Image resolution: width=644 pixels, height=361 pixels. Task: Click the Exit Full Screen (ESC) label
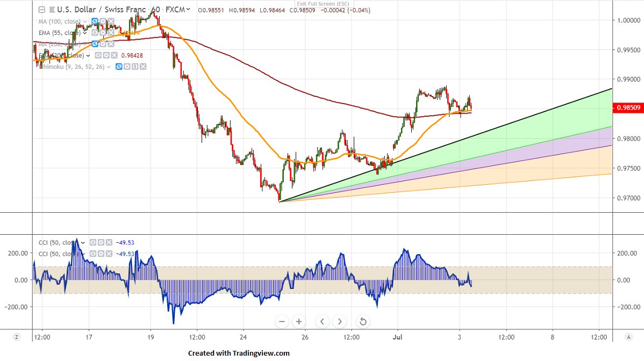323,4
